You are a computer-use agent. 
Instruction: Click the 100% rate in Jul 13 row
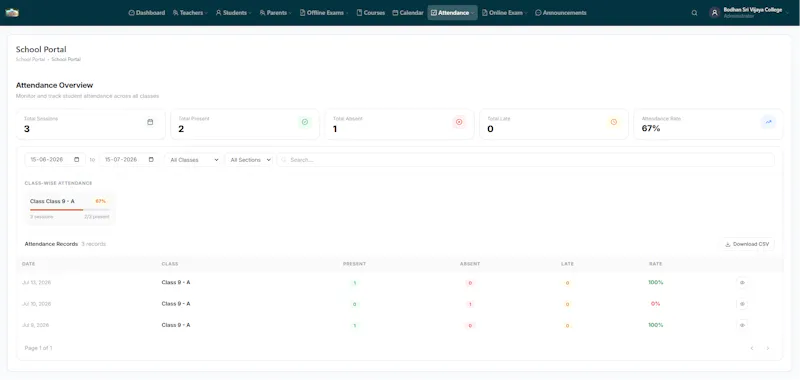point(656,283)
